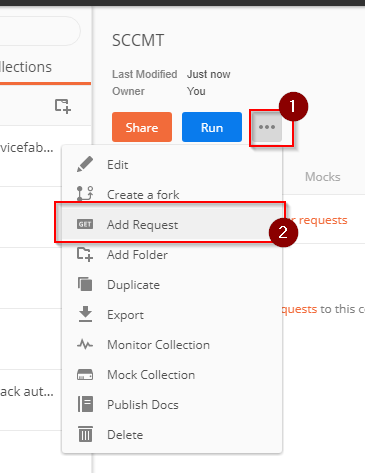Click the Export download icon
Screen dimensions: 365x473
click(85, 314)
